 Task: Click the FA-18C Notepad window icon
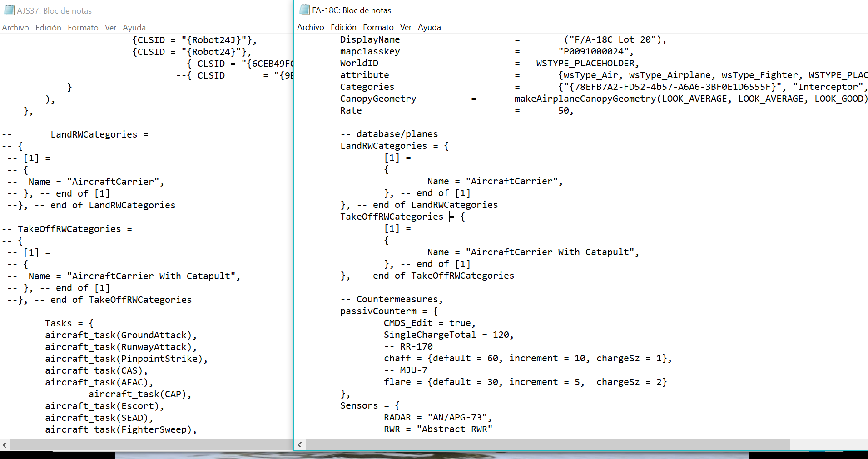304,10
